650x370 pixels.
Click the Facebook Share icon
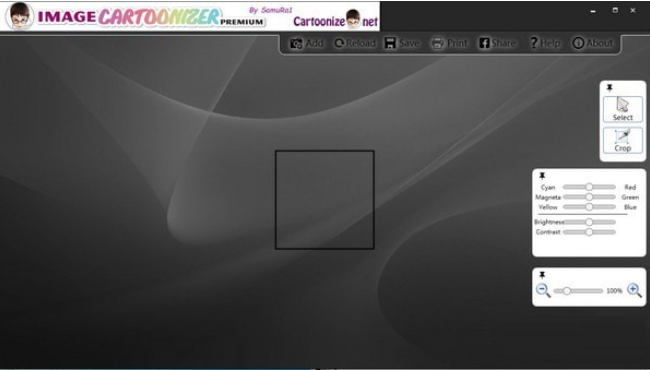tap(484, 43)
